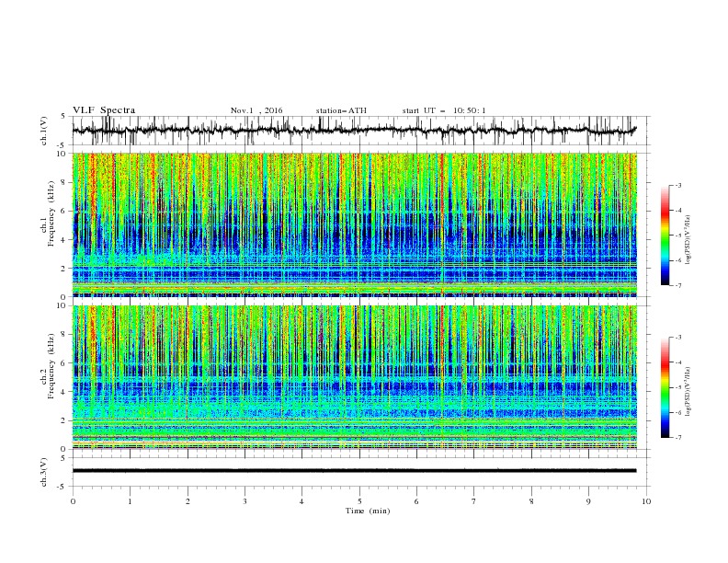Click tick label "5" on the Time axis

tap(359, 501)
